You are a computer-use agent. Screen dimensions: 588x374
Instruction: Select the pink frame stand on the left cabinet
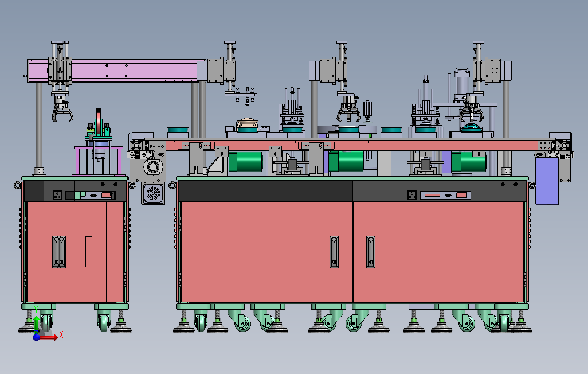tap(99, 161)
